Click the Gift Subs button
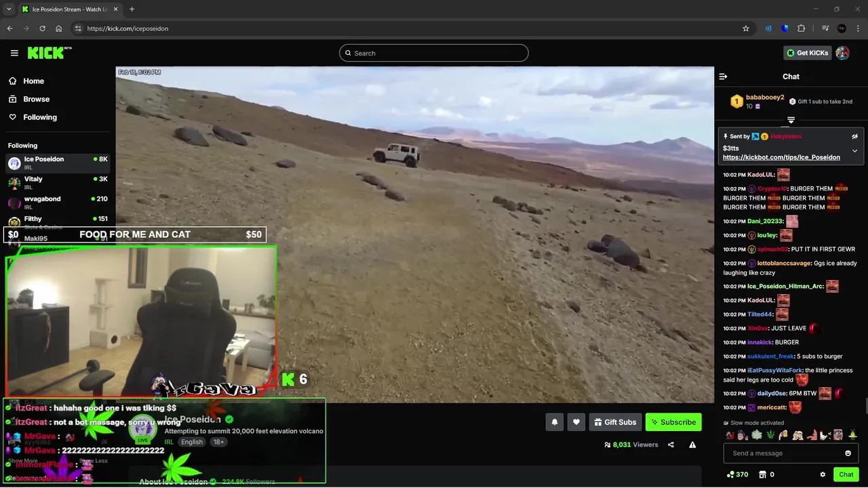 615,422
